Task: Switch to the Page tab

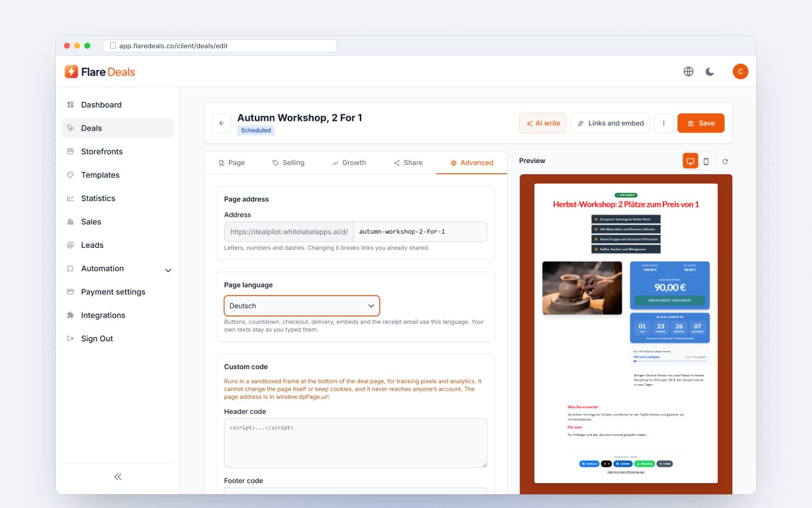Action: click(231, 163)
